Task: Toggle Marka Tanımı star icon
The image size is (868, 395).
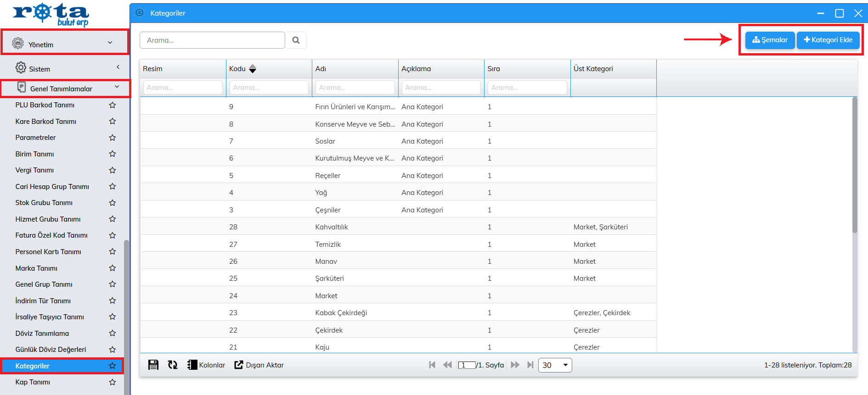Action: coord(113,268)
